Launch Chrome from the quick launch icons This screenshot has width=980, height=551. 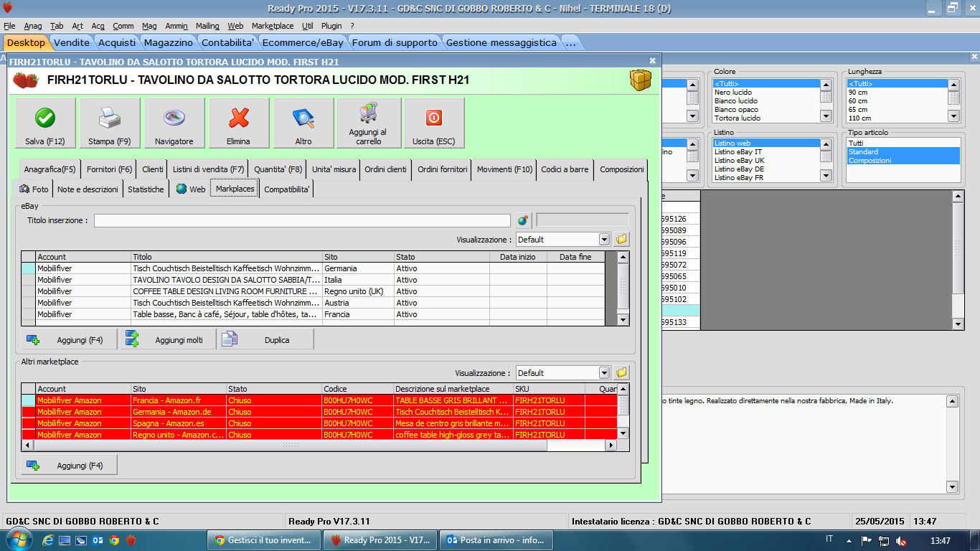tap(114, 540)
